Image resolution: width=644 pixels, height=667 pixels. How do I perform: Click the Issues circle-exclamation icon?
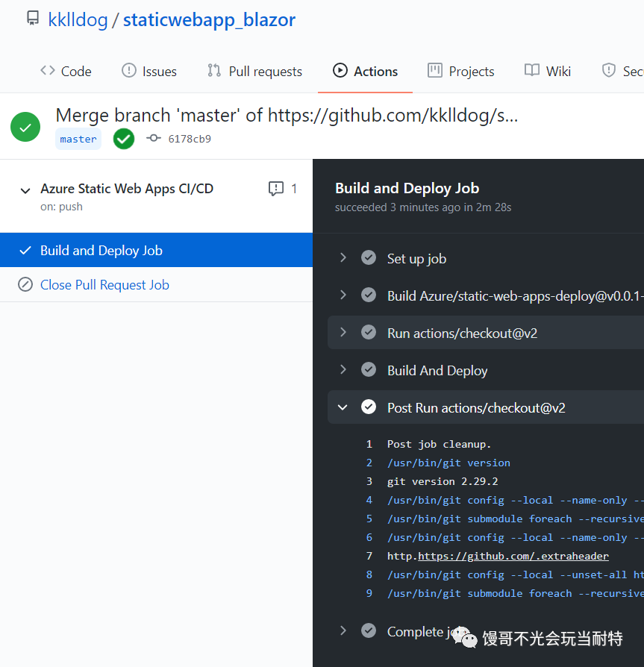coord(129,70)
